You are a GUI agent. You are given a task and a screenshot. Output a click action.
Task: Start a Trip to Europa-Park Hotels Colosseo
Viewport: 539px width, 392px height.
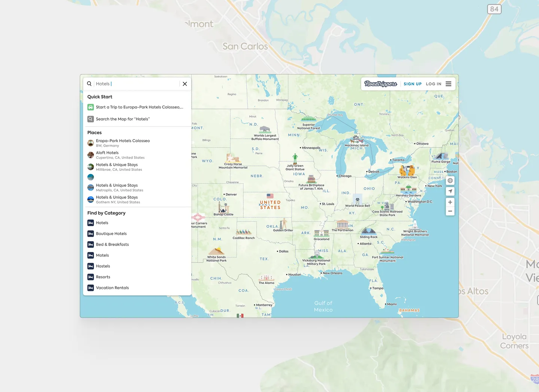click(137, 107)
